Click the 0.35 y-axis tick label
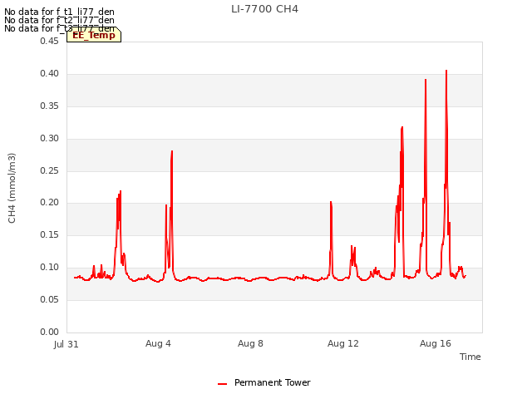 click(x=50, y=106)
